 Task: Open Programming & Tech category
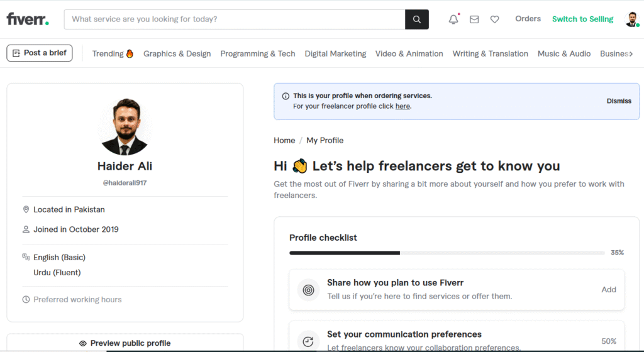coord(257,54)
